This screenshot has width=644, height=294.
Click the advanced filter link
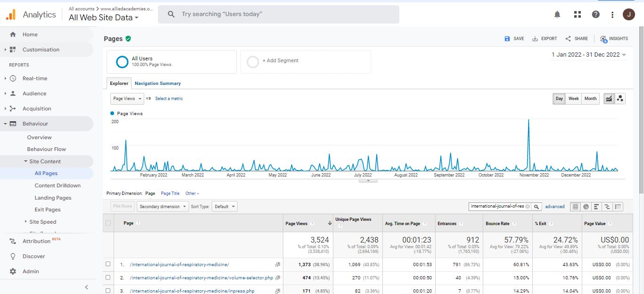555,207
